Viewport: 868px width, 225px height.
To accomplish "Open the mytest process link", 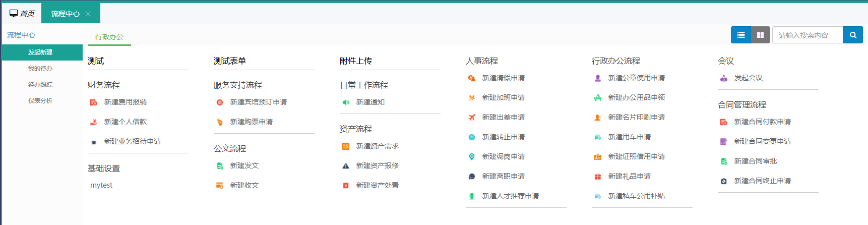I will (x=101, y=185).
